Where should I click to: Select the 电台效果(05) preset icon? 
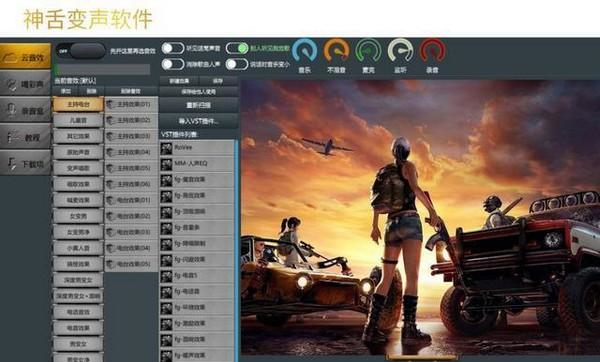tap(111, 264)
